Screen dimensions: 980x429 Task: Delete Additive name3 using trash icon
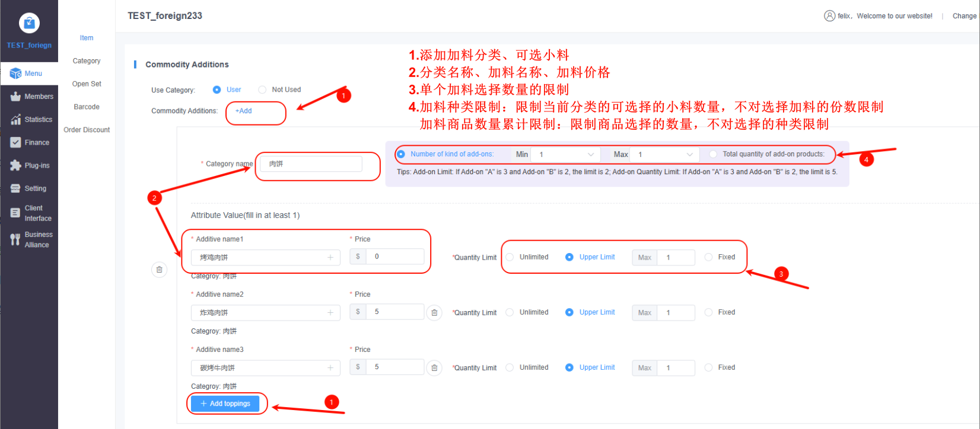pyautogui.click(x=434, y=368)
